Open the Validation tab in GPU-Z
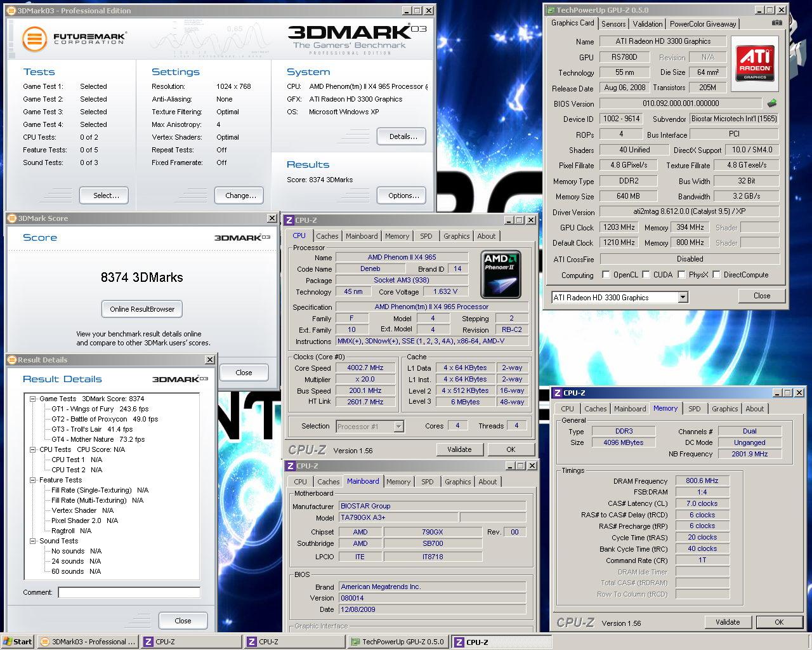 648,24
